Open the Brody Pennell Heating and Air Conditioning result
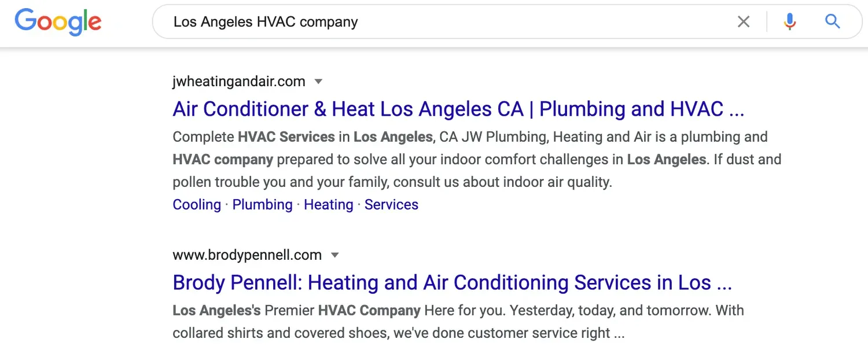 click(452, 282)
